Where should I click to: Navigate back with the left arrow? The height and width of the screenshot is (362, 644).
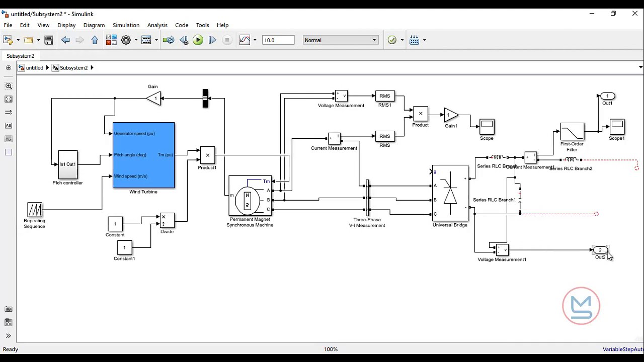(65, 40)
